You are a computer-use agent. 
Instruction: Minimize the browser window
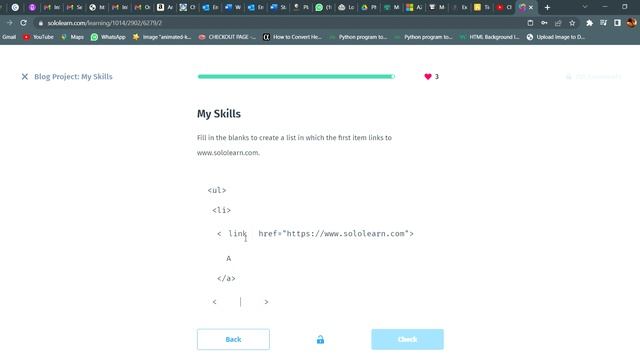click(605, 7)
